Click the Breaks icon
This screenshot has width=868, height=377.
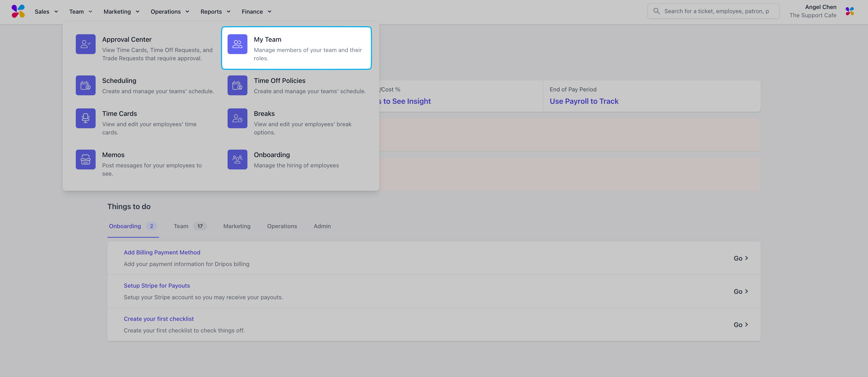(x=237, y=118)
